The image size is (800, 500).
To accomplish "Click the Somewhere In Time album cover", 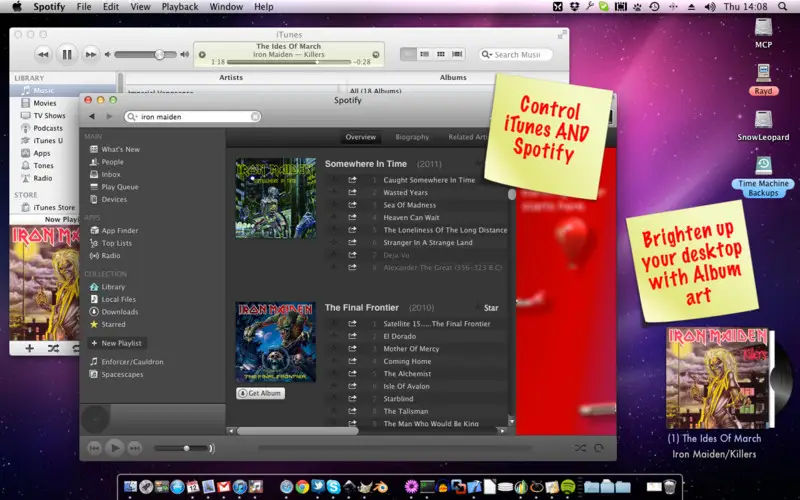I will [x=276, y=198].
